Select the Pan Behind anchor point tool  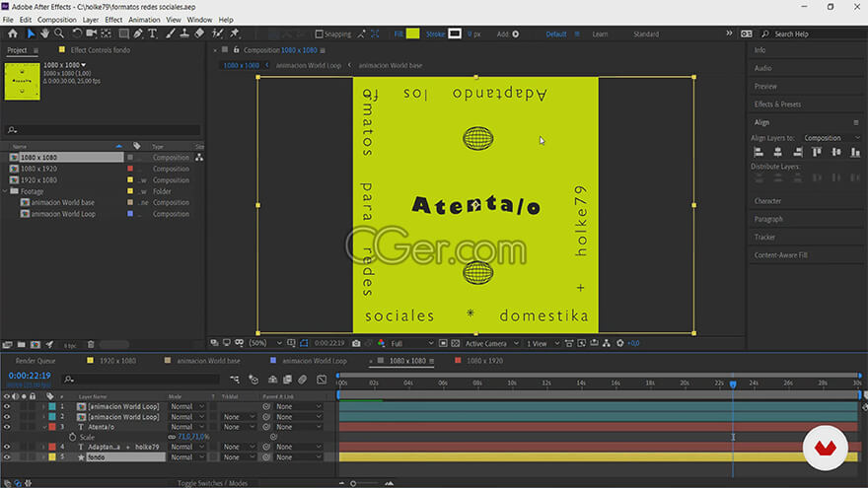tap(106, 34)
